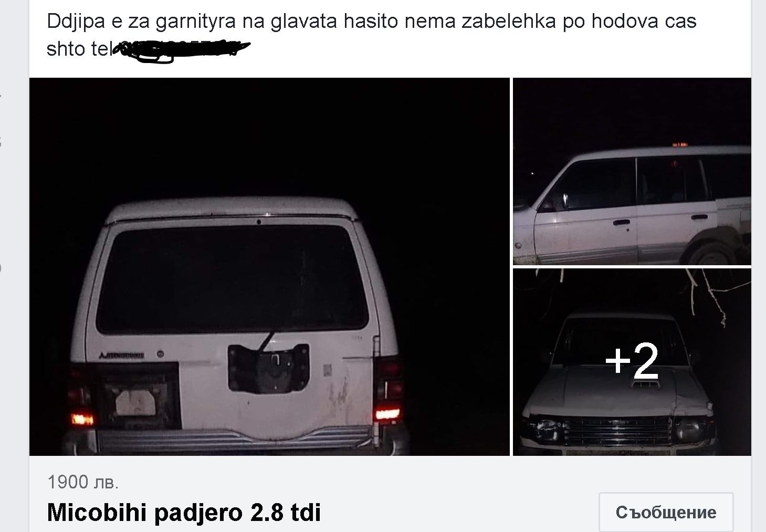766x532 pixels.
Task: Click the hood scoop in the front photo
Action: pyautogui.click(x=642, y=385)
